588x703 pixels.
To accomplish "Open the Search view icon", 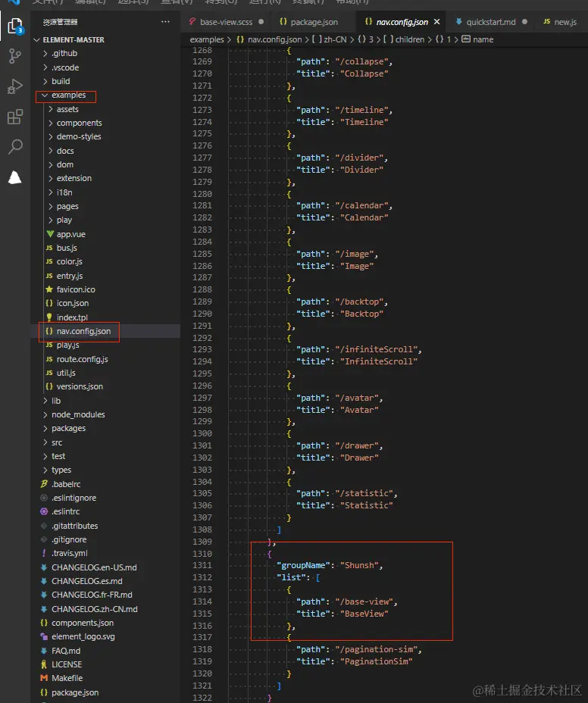I will (15, 146).
